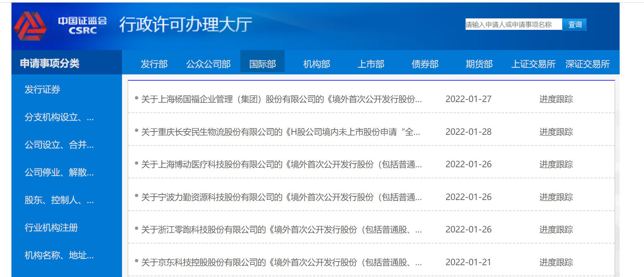Select 发行证券 in the sidebar
644x277 pixels.
pos(42,90)
